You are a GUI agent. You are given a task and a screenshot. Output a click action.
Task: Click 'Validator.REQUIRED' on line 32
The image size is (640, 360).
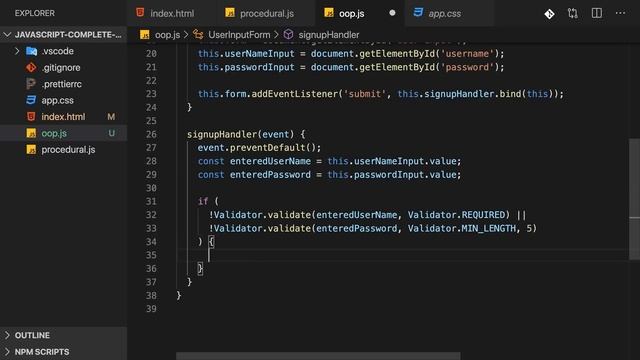point(456,215)
